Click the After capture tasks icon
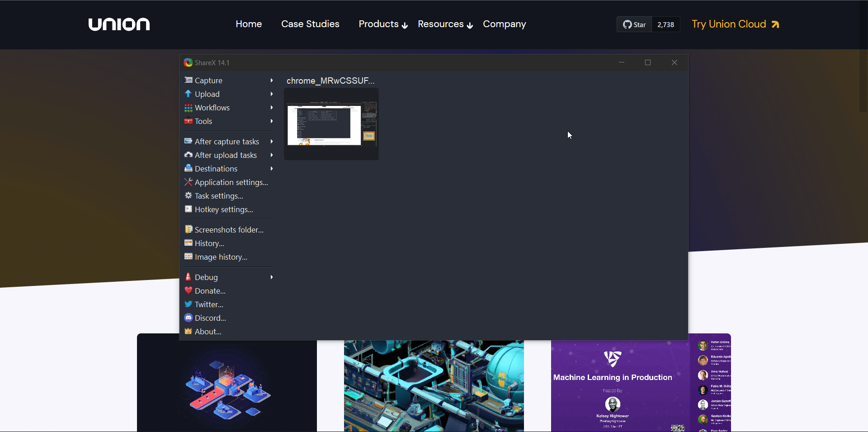This screenshot has height=432, width=868. pyautogui.click(x=189, y=141)
